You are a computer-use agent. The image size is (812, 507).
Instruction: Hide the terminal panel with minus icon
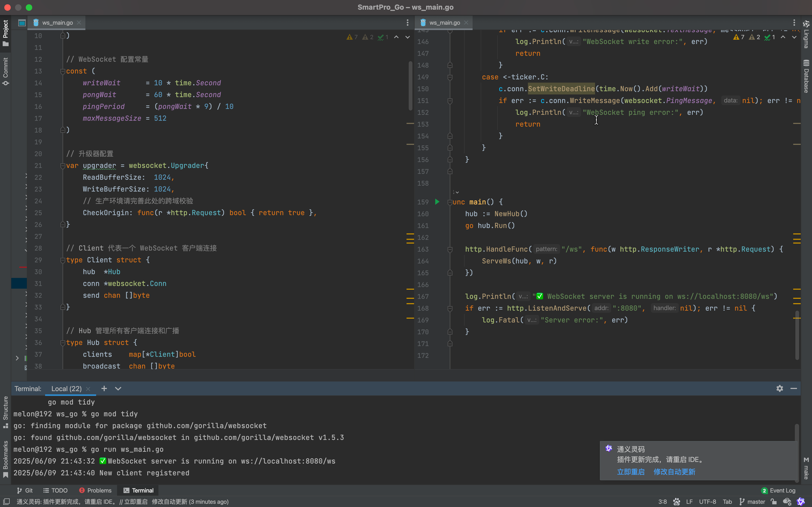coord(793,388)
